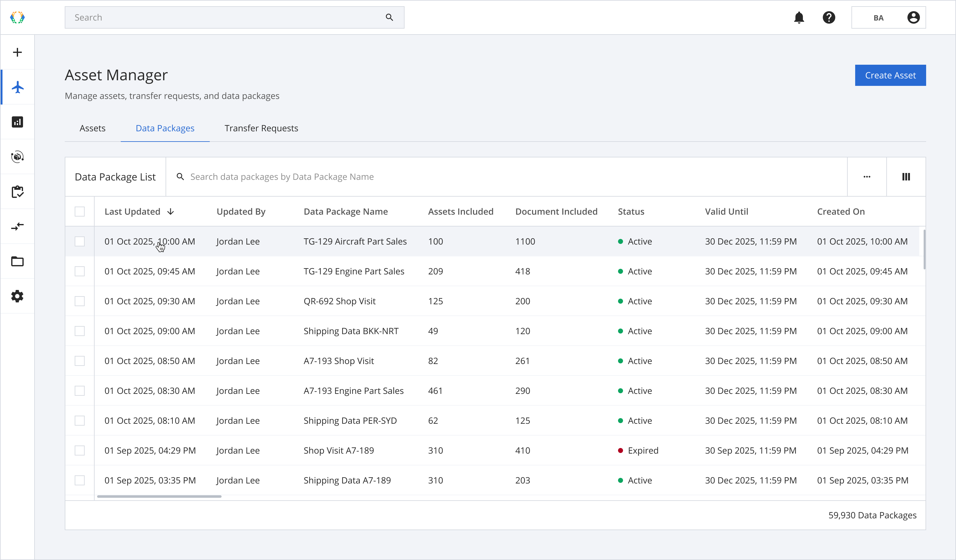The width and height of the screenshot is (956, 560).
Task: Open the settings gear in the sidebar
Action: click(17, 296)
